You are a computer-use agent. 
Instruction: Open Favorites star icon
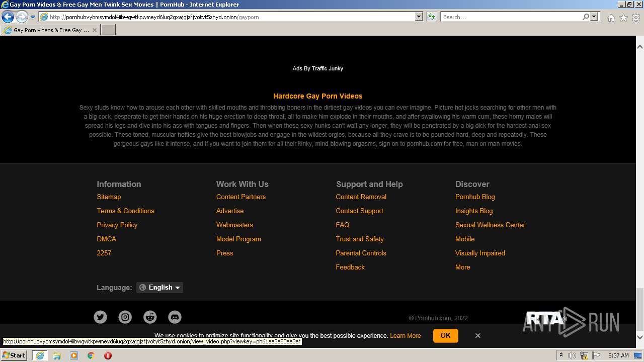(x=623, y=18)
